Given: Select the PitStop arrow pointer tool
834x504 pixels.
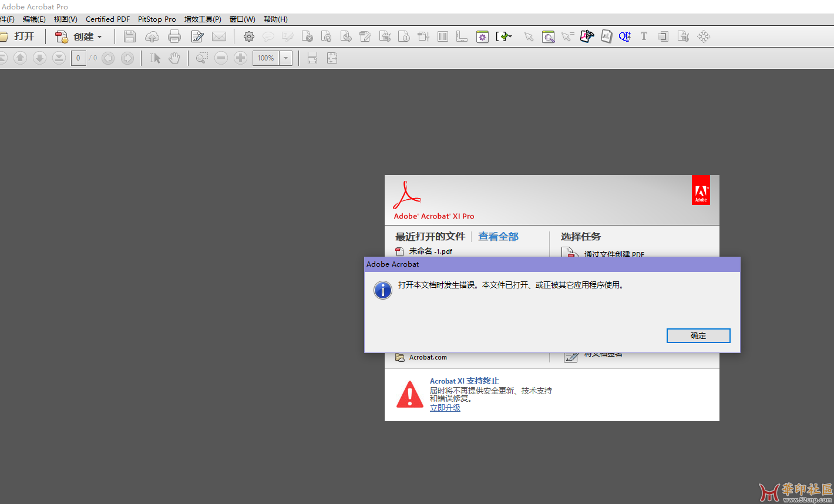Looking at the screenshot, I should pyautogui.click(x=529, y=36).
